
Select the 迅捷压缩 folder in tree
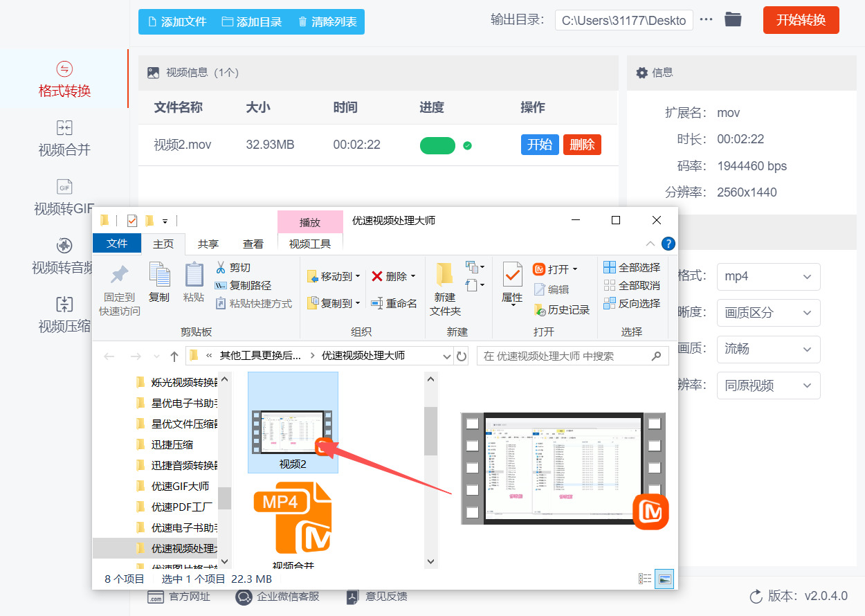point(172,444)
